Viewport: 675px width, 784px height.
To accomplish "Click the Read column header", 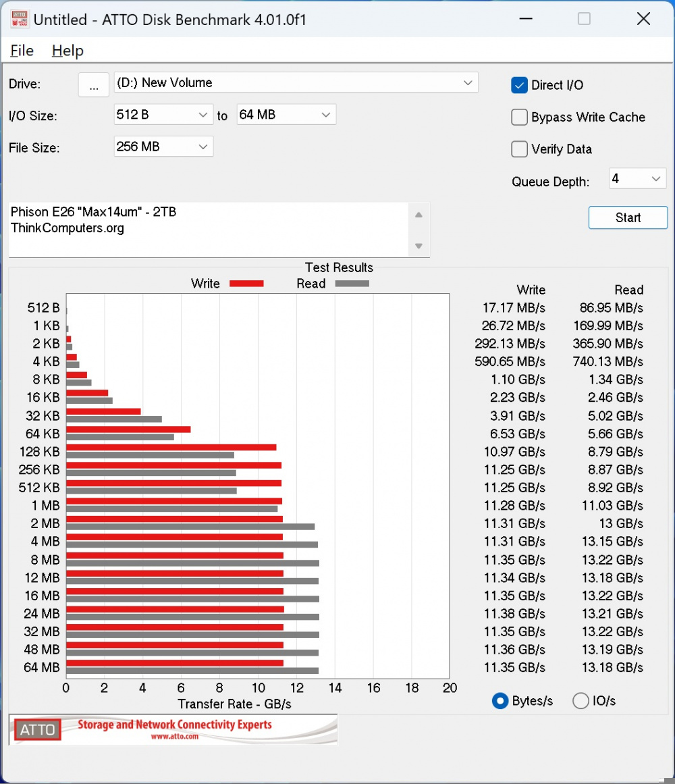I will pos(628,290).
